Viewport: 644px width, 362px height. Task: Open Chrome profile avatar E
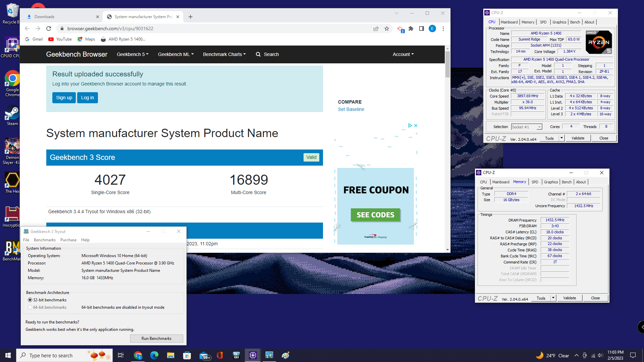[432, 28]
